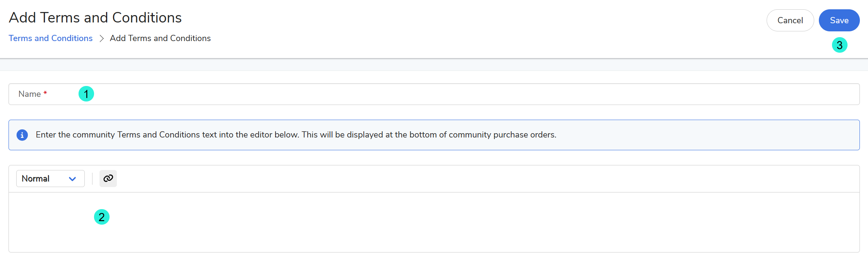Focus the Name input field
868x268 pixels.
pos(464,94)
